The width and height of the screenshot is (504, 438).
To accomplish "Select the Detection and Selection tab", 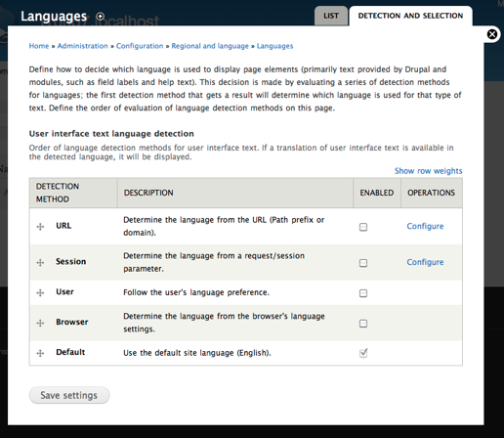I will pyautogui.click(x=410, y=16).
